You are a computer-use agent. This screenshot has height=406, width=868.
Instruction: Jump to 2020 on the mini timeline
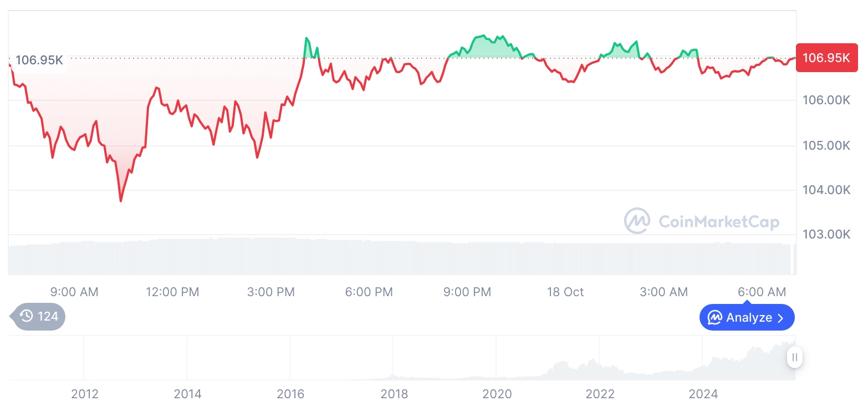(497, 394)
